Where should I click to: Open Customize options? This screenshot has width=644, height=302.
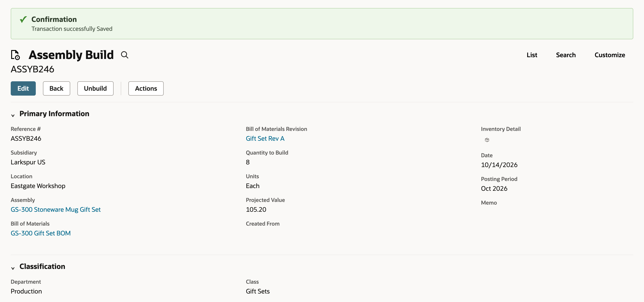pyautogui.click(x=610, y=55)
